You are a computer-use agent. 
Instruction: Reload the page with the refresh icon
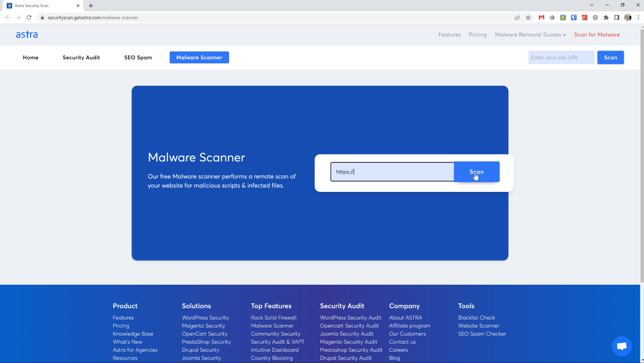point(29,17)
